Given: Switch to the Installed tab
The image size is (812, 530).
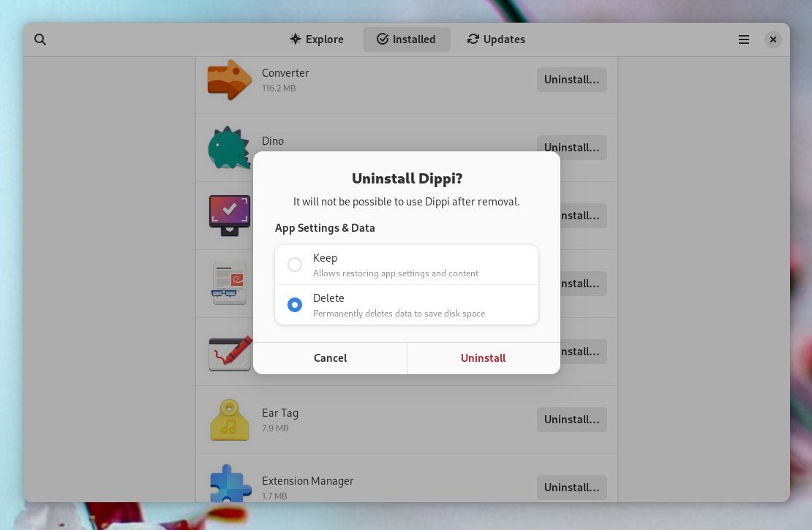Looking at the screenshot, I should 407,39.
